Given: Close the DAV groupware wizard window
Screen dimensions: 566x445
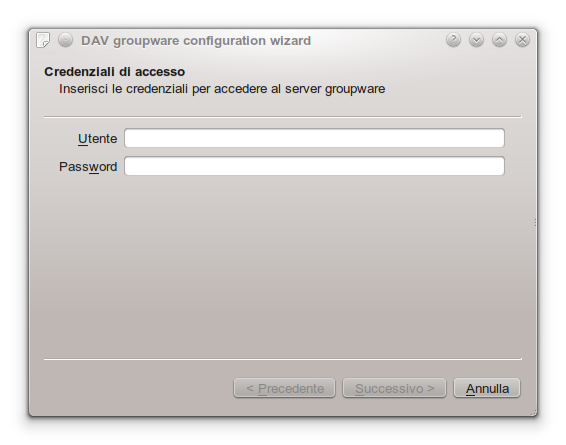Looking at the screenshot, I should (522, 40).
